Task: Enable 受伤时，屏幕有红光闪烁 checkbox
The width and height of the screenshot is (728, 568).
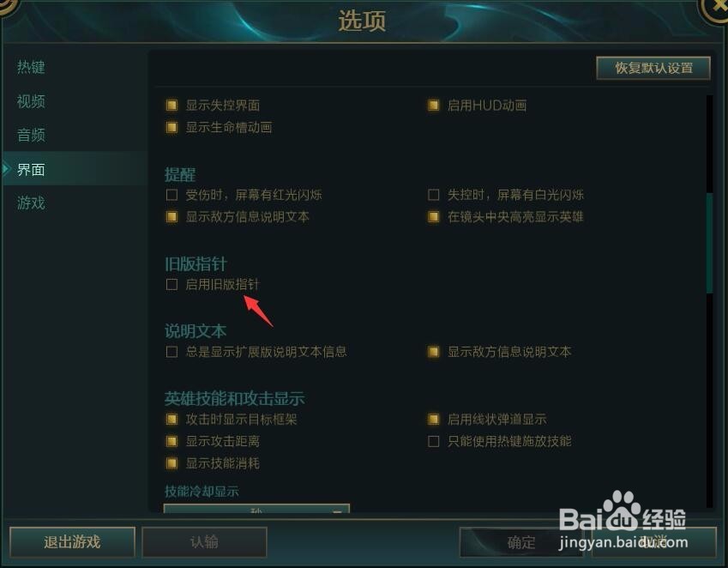Action: click(171, 195)
